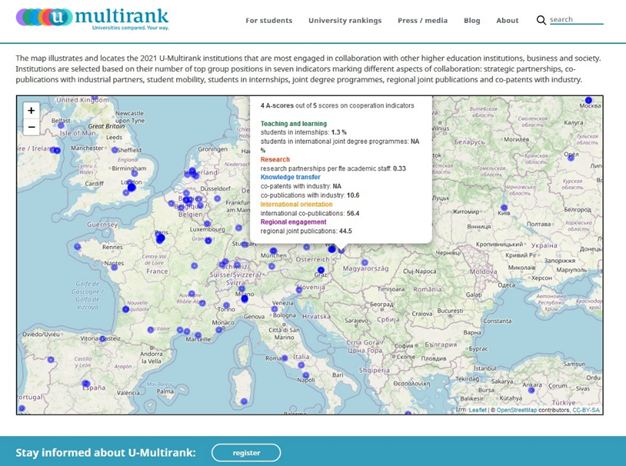This screenshot has height=466, width=626.
Task: Select the Москва institution marker
Action: [x=588, y=100]
